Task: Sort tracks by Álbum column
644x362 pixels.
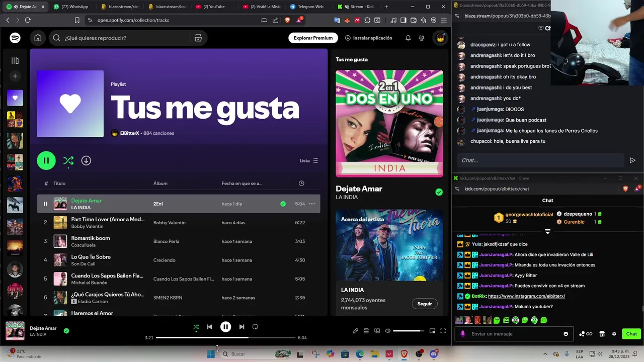Action: (x=160, y=184)
